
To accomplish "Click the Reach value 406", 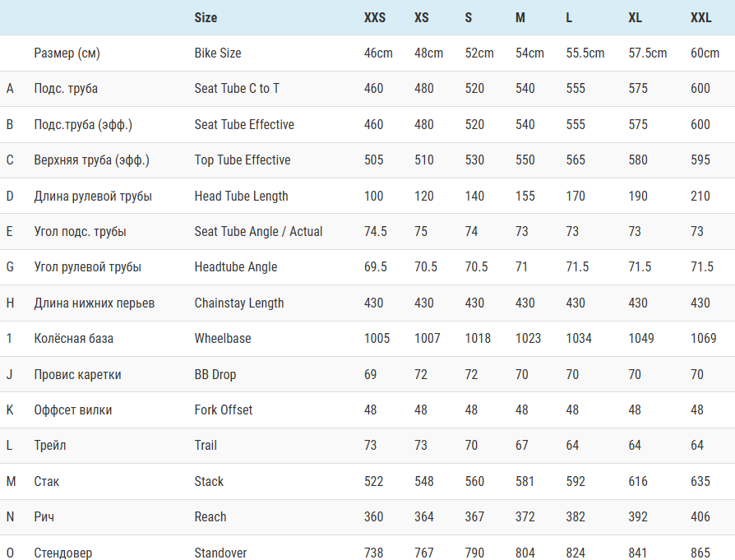I will [700, 517].
